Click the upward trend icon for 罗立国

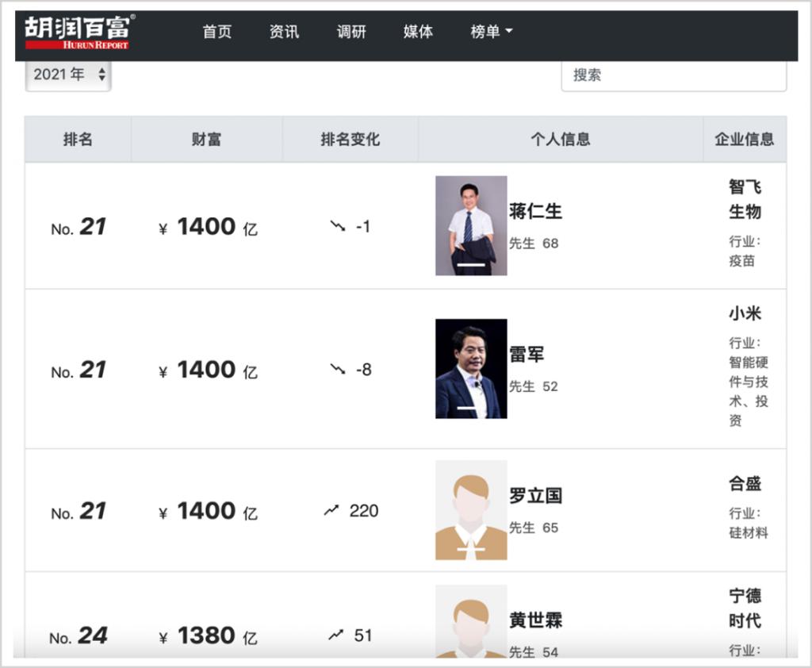331,511
